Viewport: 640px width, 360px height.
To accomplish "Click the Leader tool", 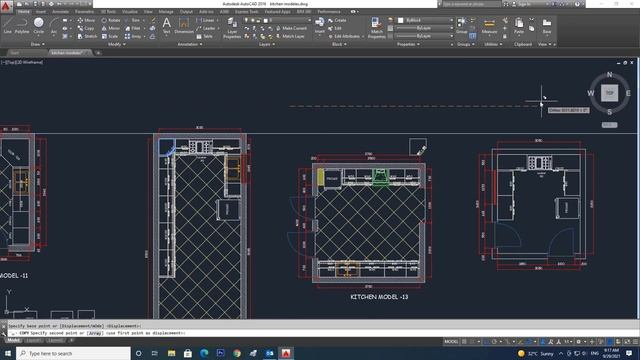I will (x=206, y=28).
